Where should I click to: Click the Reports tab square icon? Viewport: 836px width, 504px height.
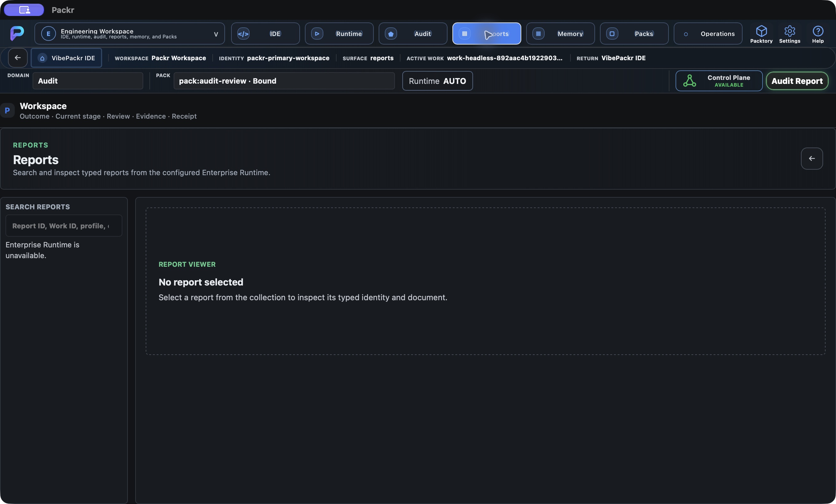[464, 33]
